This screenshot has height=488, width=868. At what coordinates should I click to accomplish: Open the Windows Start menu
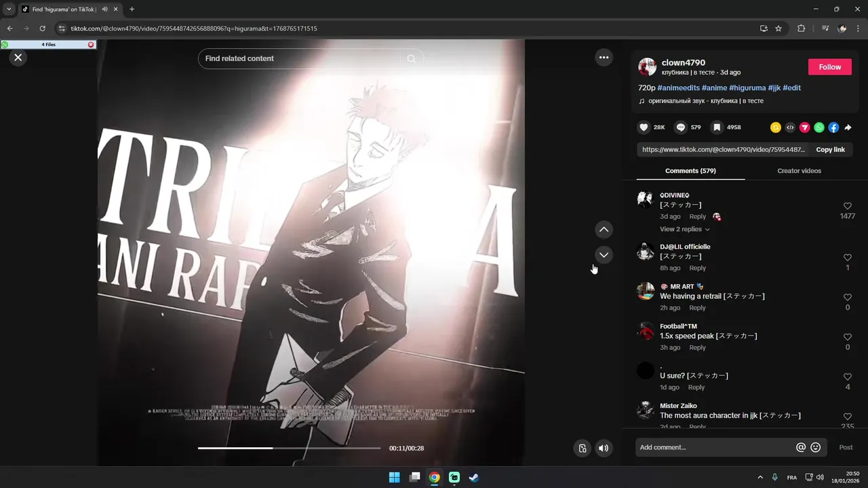394,477
